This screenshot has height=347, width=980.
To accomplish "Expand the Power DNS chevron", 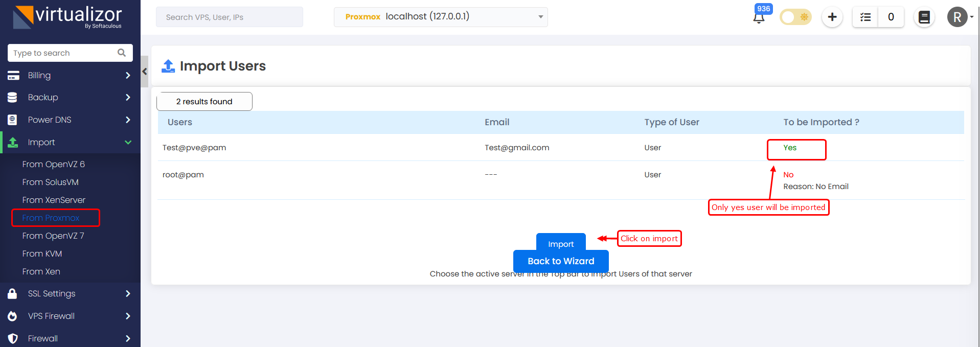I will click(x=128, y=120).
